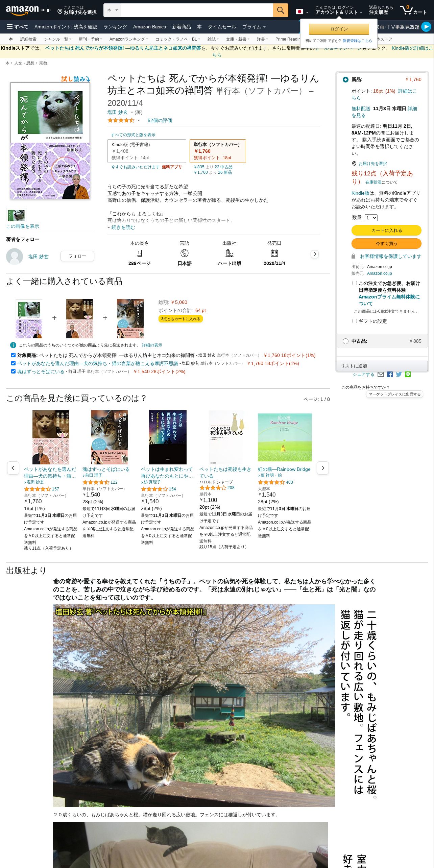Share on LINE icon
This screenshot has width=434, height=868.
coord(408,374)
